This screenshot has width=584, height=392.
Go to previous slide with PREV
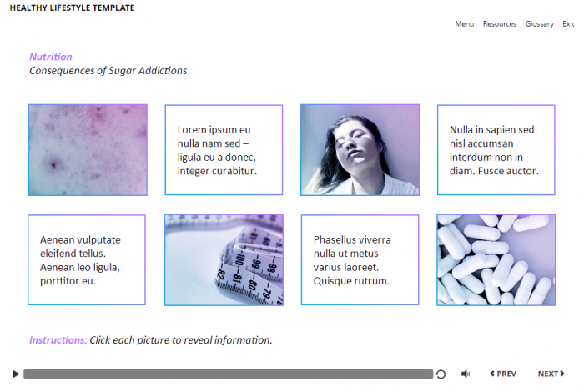503,374
